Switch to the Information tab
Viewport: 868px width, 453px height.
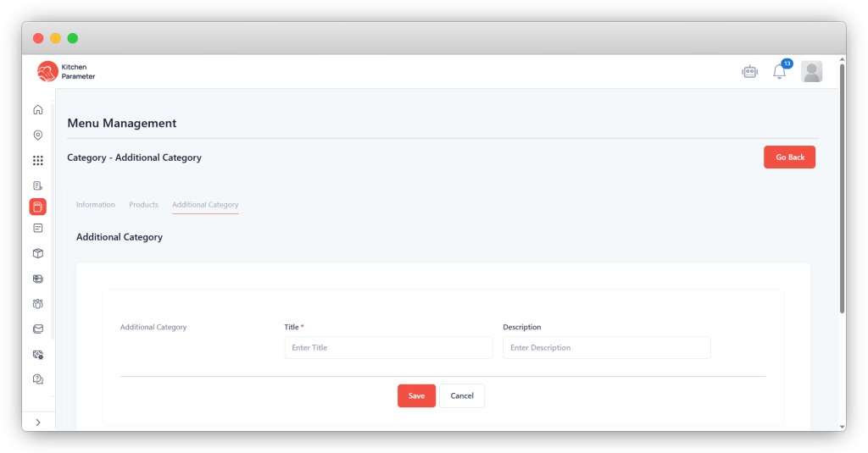[96, 205]
